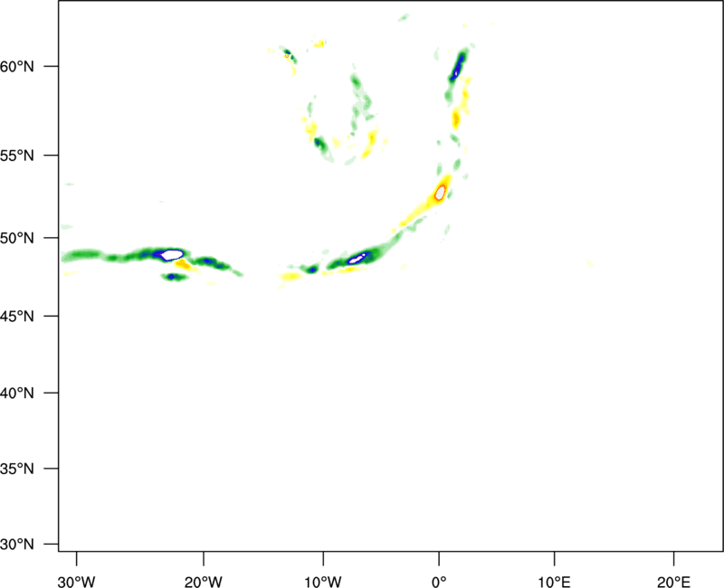
Task: Click the white-centered orange blob near 0° 53°N
Action: coord(440,192)
